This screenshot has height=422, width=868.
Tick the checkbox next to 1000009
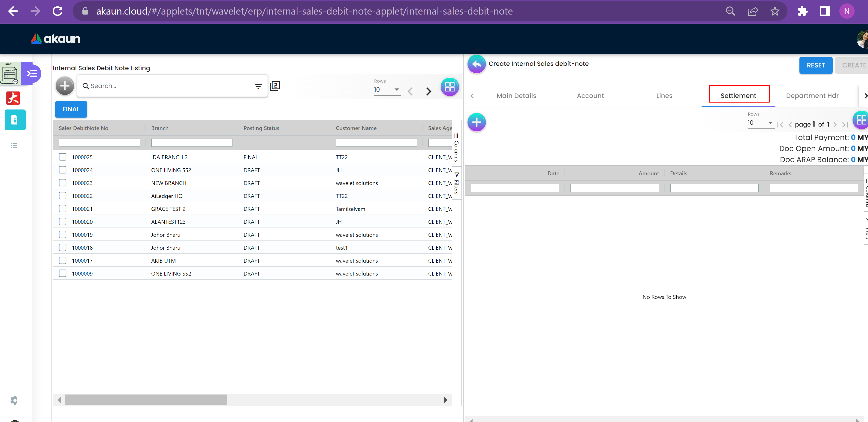63,273
